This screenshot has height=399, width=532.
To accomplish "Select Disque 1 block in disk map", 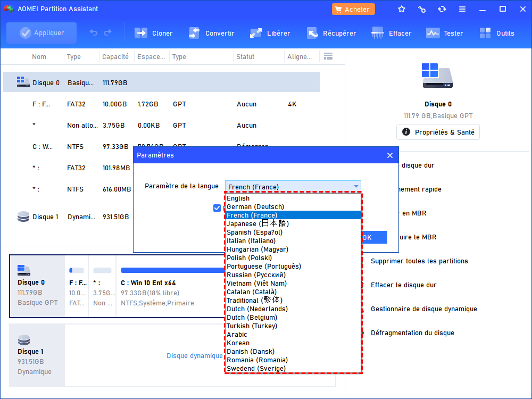I will point(37,355).
